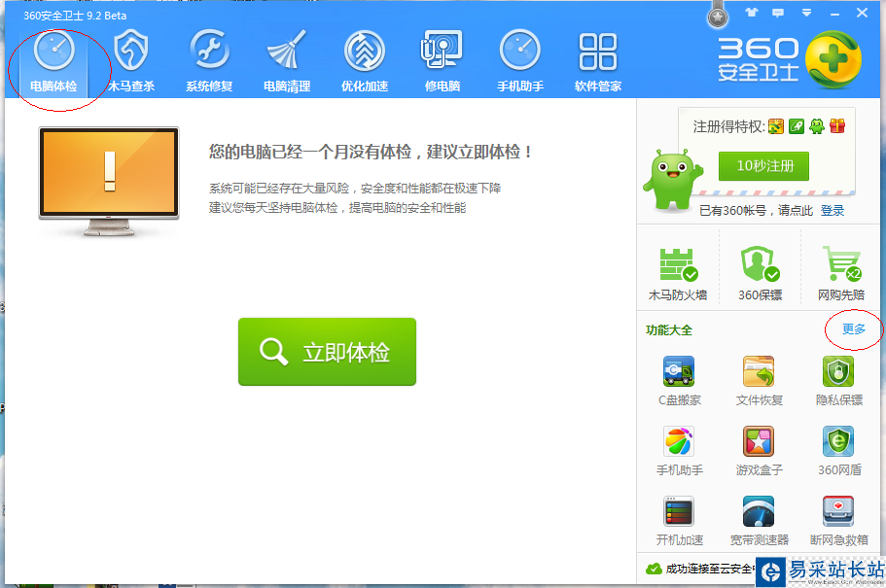This screenshot has height=588, width=886.
Task: Click the feedback speech-bubble icon in title bar
Action: (x=778, y=13)
